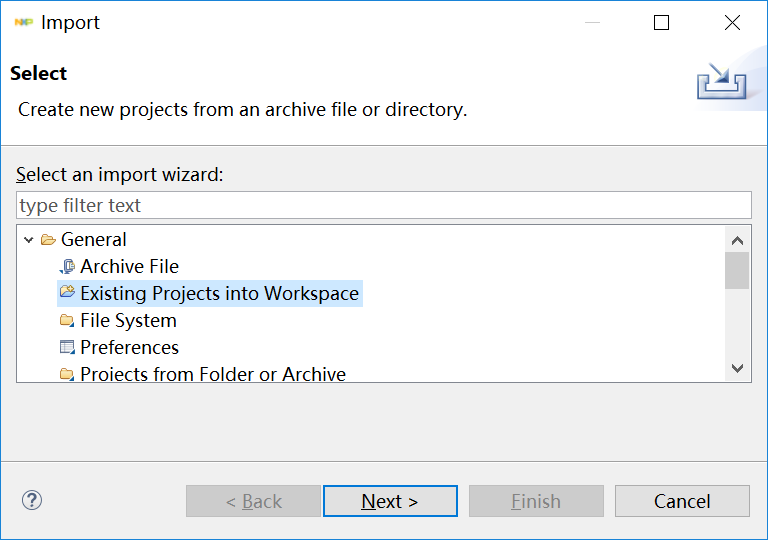Click the Archive File icon
768x540 pixels.
coord(67,267)
